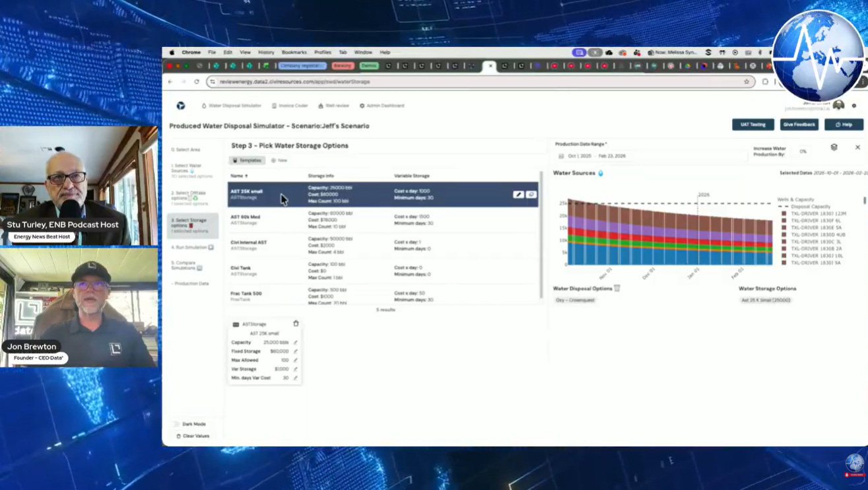Go to step 0 Select Area
The height and width of the screenshot is (490, 868).
point(186,150)
